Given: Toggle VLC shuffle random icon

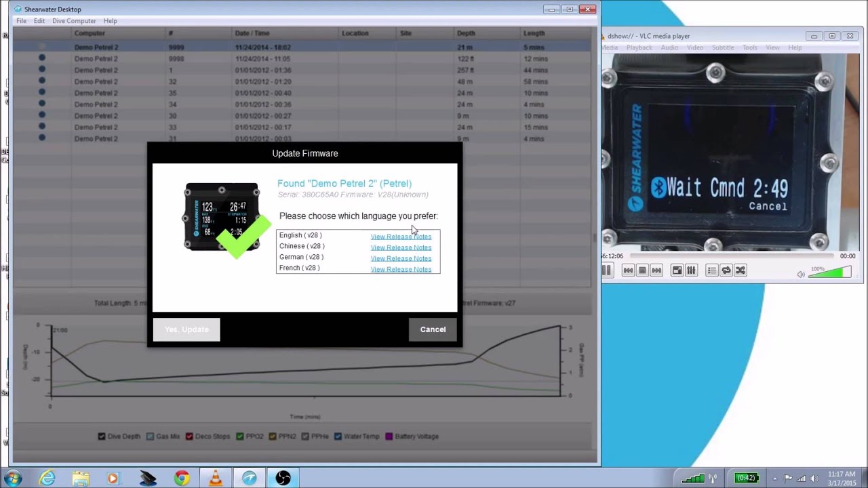Looking at the screenshot, I should [740, 270].
